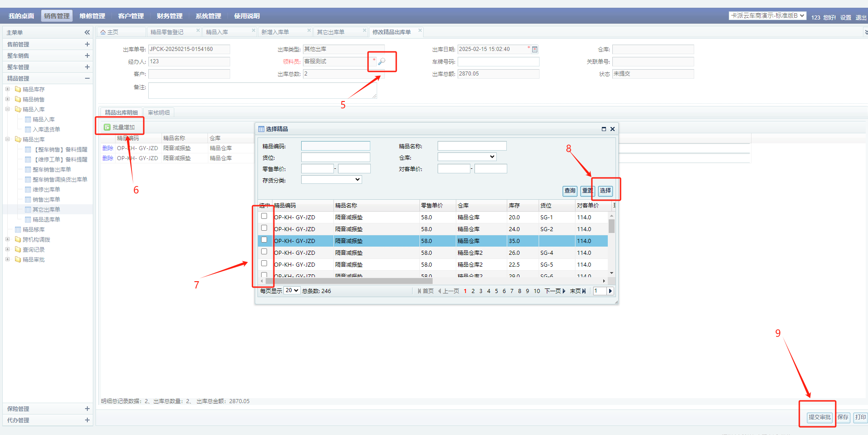
Task: Click the go-to-page arrow next to page input
Action: [x=610, y=291]
